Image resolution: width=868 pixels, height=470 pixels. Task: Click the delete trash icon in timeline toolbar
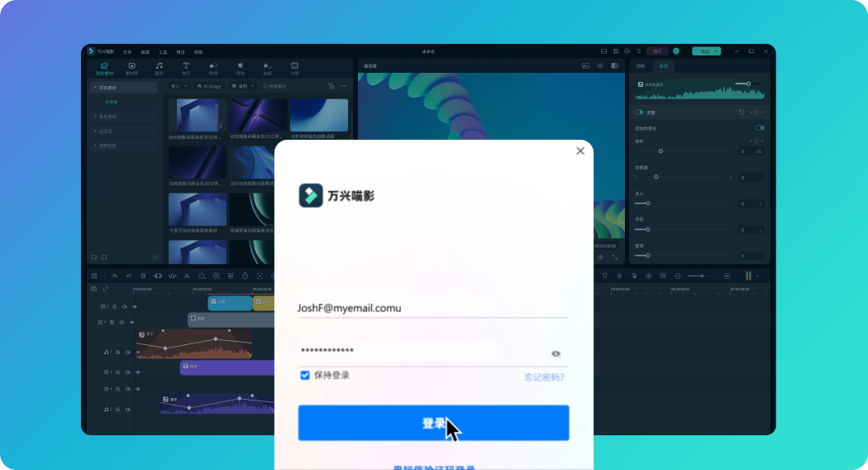coord(143,276)
